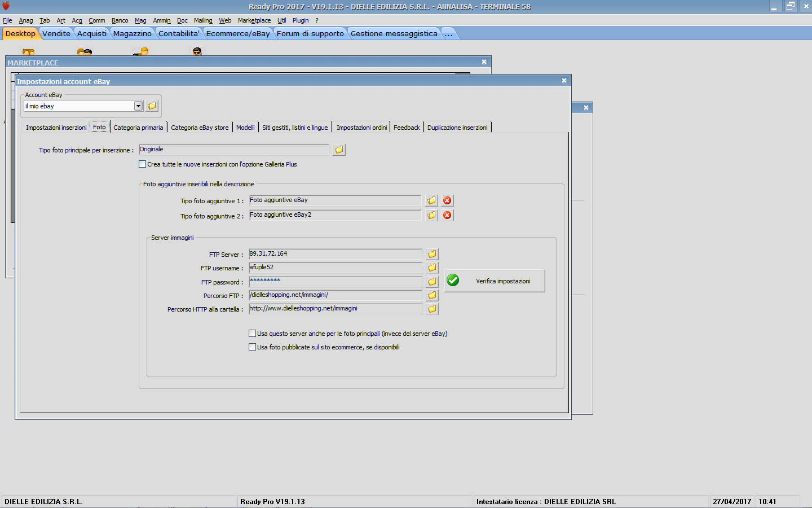
Task: Open the File menu
Action: (7, 20)
